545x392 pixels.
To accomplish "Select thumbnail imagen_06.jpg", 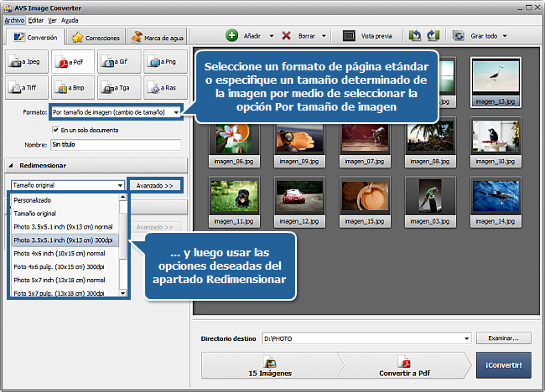I will click(234, 142).
